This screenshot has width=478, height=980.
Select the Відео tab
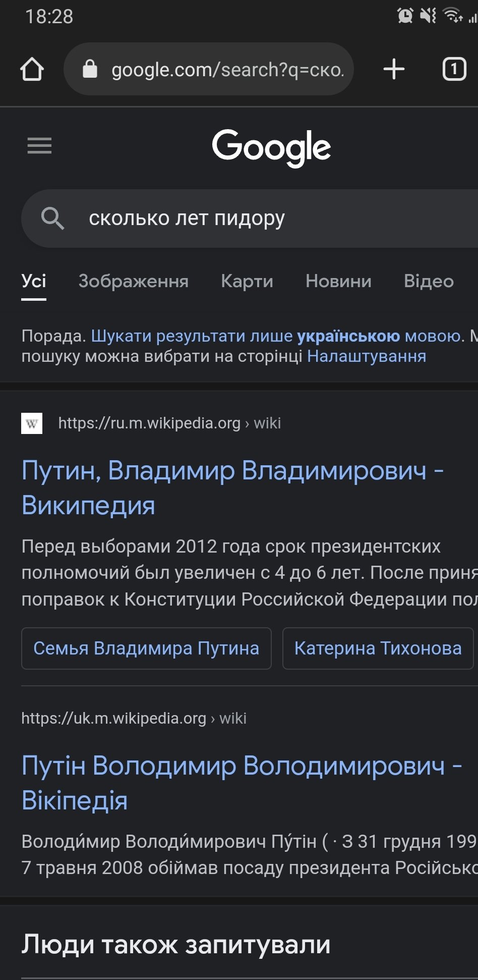pyautogui.click(x=429, y=281)
